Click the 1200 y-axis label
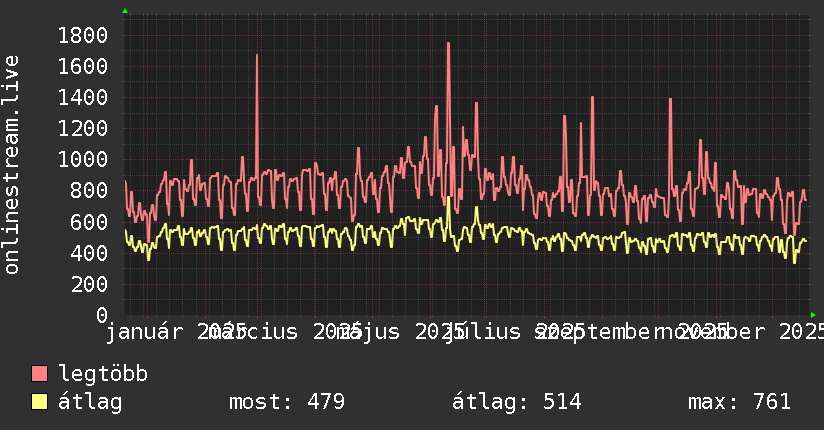 pos(83,129)
